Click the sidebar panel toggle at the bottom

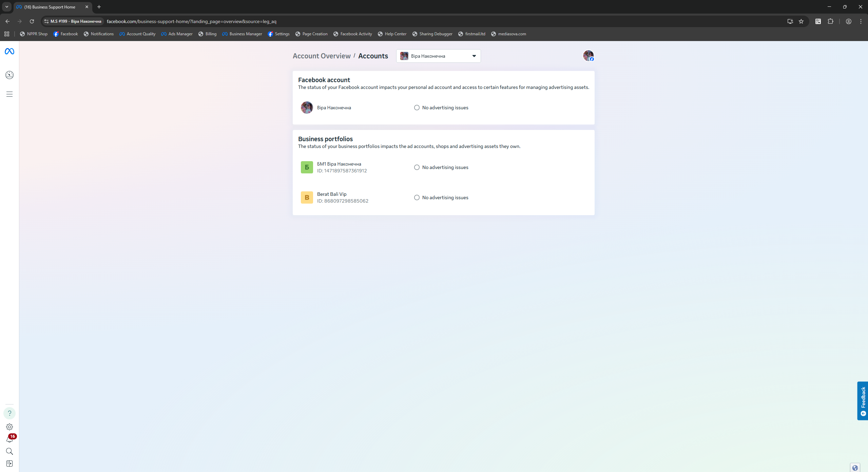coord(9,464)
